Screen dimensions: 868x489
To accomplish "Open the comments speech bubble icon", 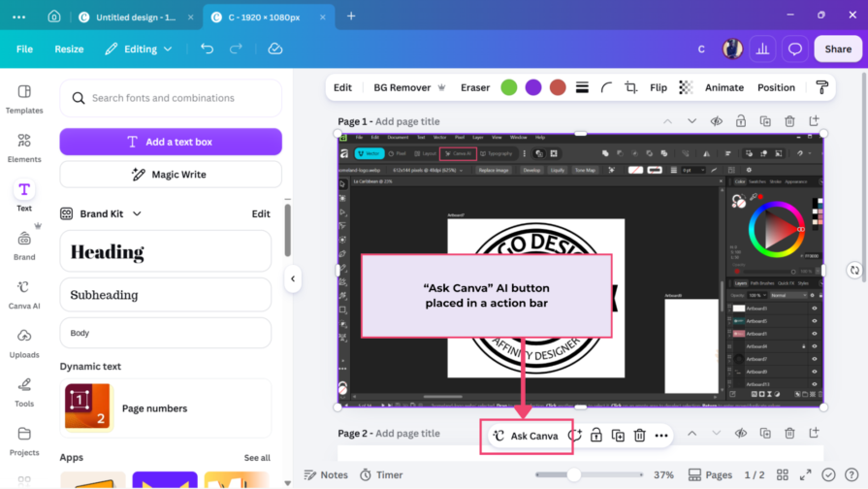I will (x=795, y=49).
